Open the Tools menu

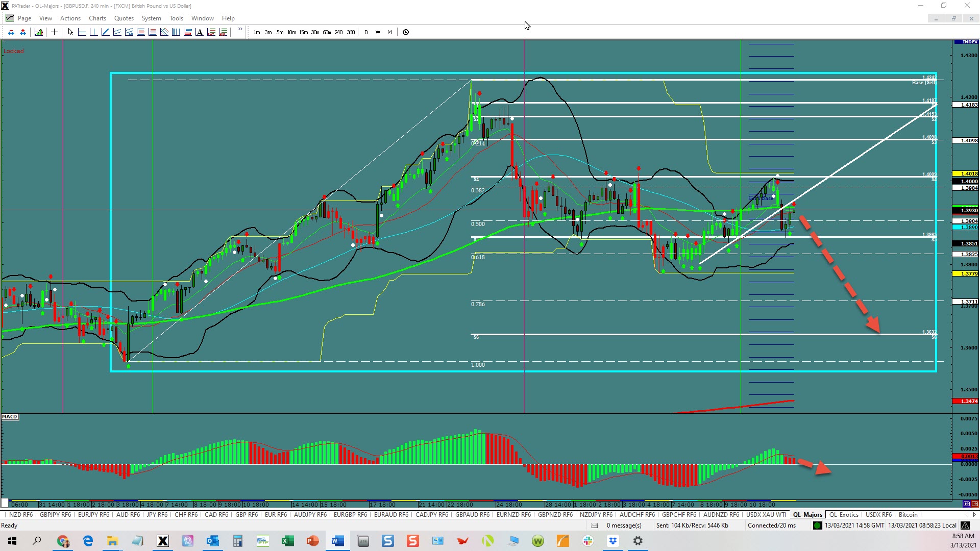pos(176,18)
